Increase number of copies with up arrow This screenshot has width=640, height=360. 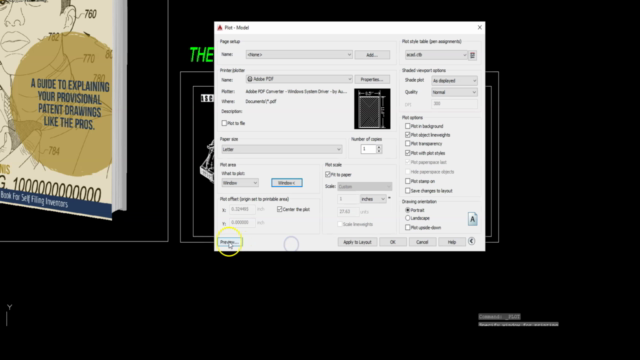(379, 147)
